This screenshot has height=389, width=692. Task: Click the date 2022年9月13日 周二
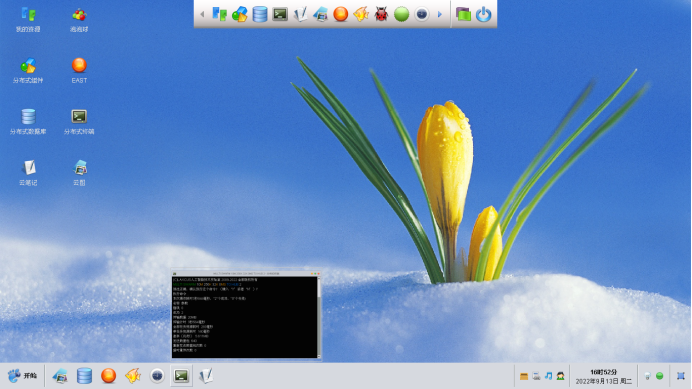tap(603, 381)
